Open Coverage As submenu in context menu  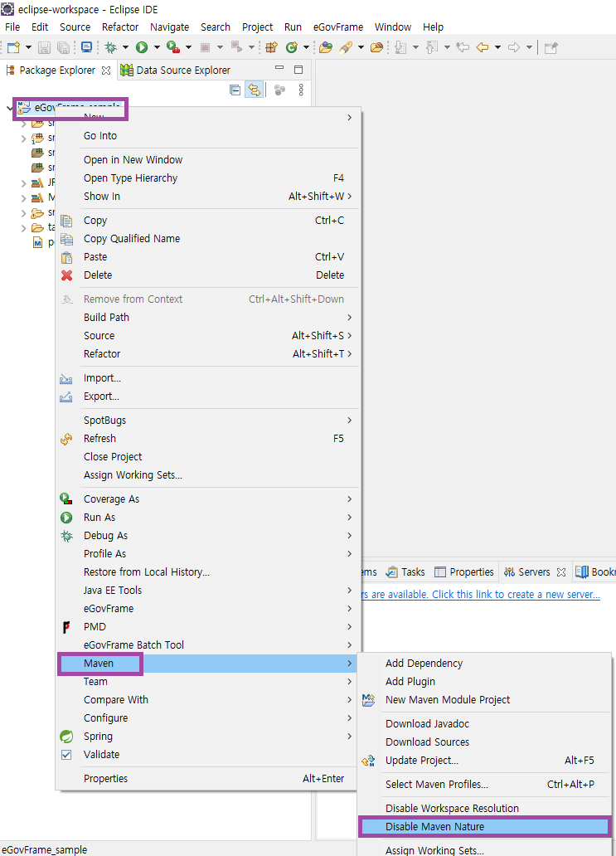[207, 499]
